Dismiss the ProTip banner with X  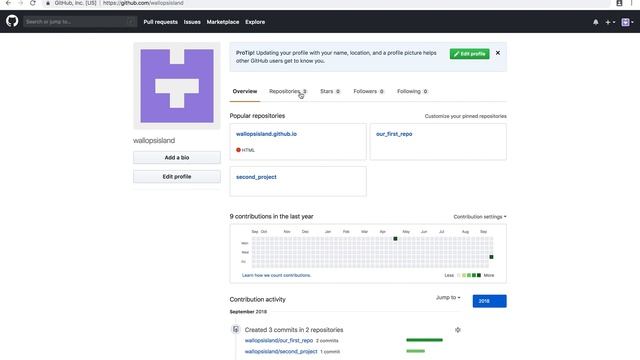point(498,53)
